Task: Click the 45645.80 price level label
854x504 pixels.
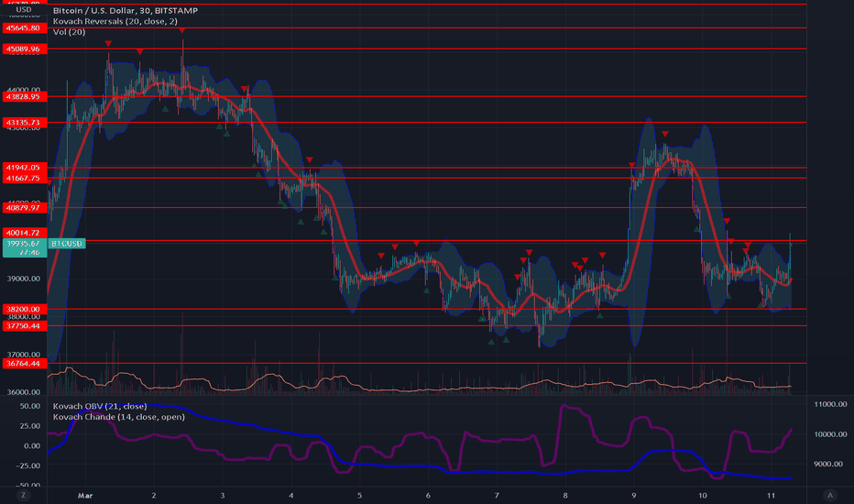Action: pos(25,27)
